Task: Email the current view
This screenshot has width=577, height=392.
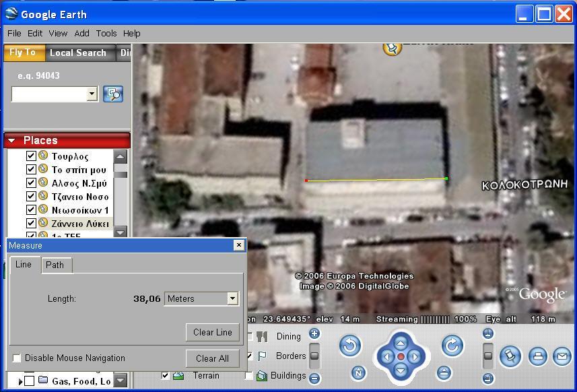Action: [x=562, y=356]
